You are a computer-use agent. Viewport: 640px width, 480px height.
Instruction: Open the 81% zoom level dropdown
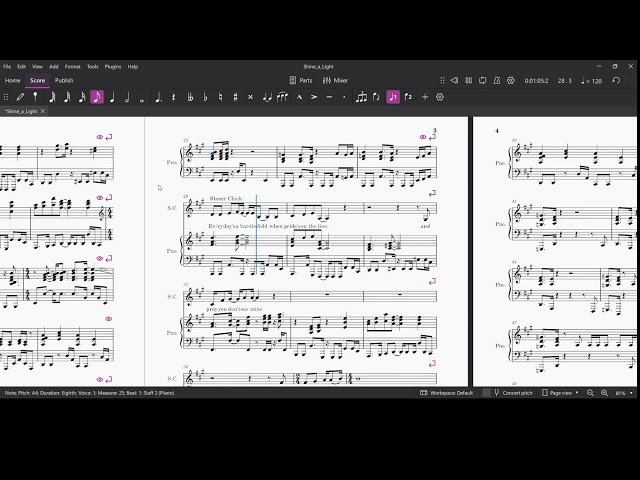[x=624, y=393]
